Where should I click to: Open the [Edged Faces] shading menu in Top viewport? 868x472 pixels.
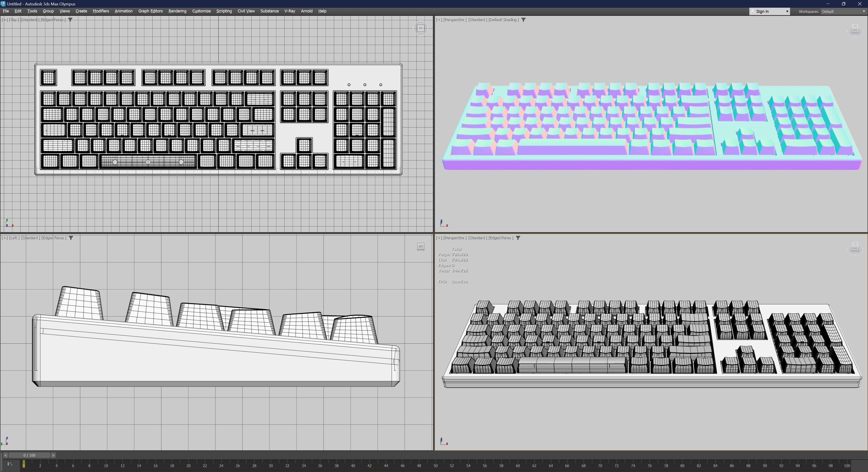coord(53,19)
